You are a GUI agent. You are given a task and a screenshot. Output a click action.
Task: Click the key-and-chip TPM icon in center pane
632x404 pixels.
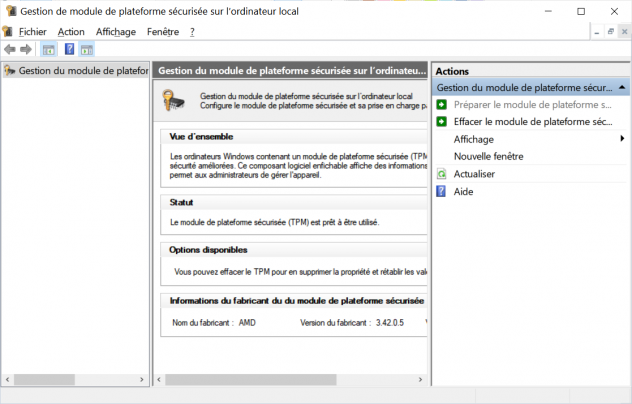[177, 99]
